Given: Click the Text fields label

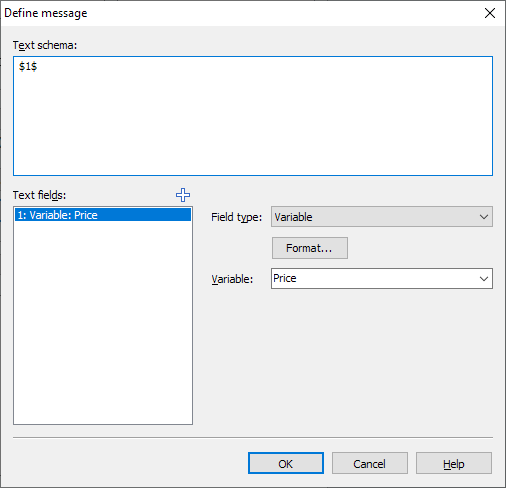Looking at the screenshot, I should (39, 195).
